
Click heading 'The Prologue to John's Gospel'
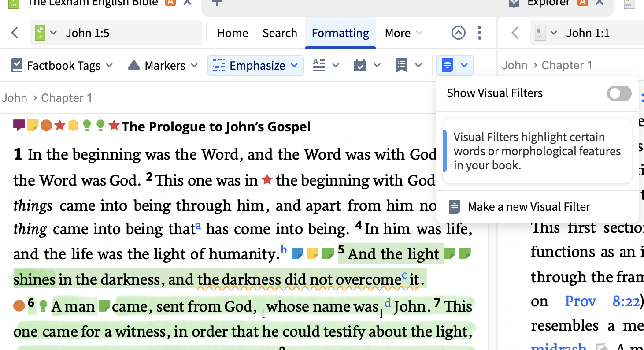click(x=216, y=127)
